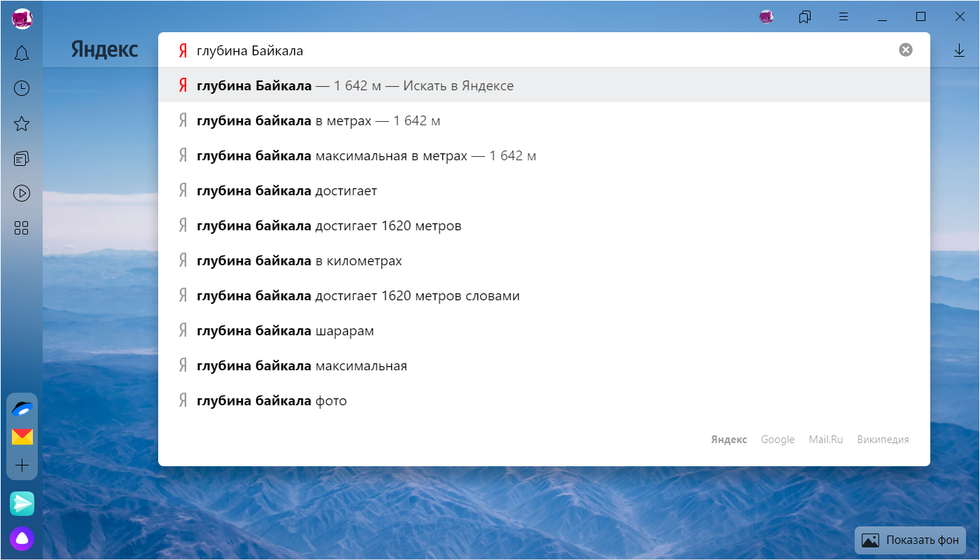Add new sidebar app with plus icon
Viewport: 980px width, 560px height.
click(x=22, y=465)
